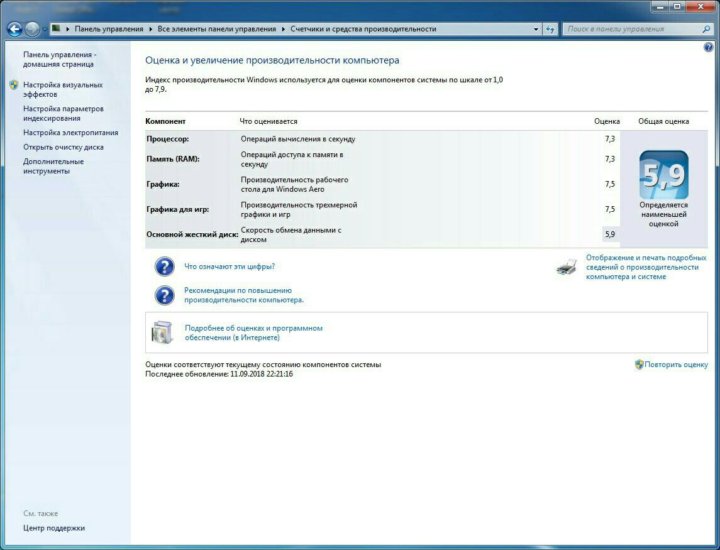Viewport: 720px width, 550px height.
Task: Click the blue help question mark icon
Action: [x=708, y=48]
